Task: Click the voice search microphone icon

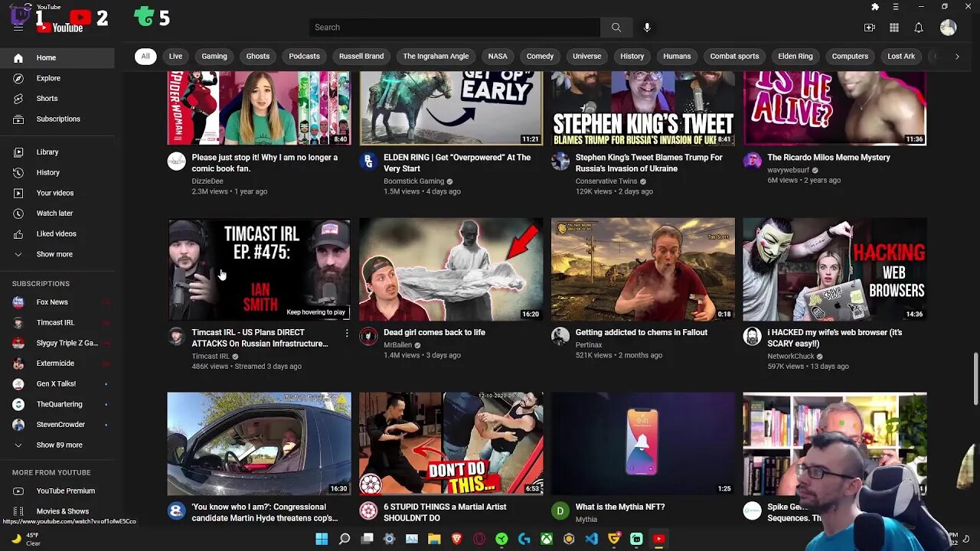Action: coord(647,28)
